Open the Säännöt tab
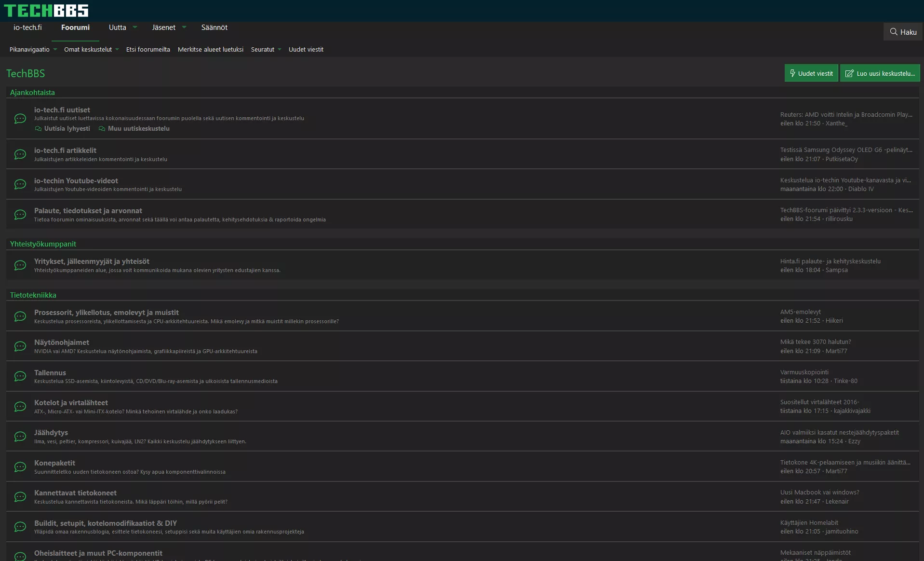The height and width of the screenshot is (561, 924). point(214,27)
